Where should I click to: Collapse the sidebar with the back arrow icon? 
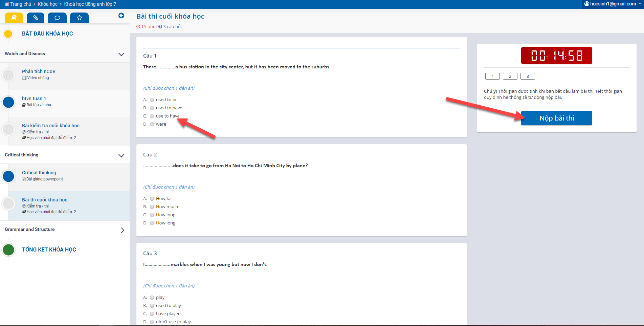pos(121,16)
